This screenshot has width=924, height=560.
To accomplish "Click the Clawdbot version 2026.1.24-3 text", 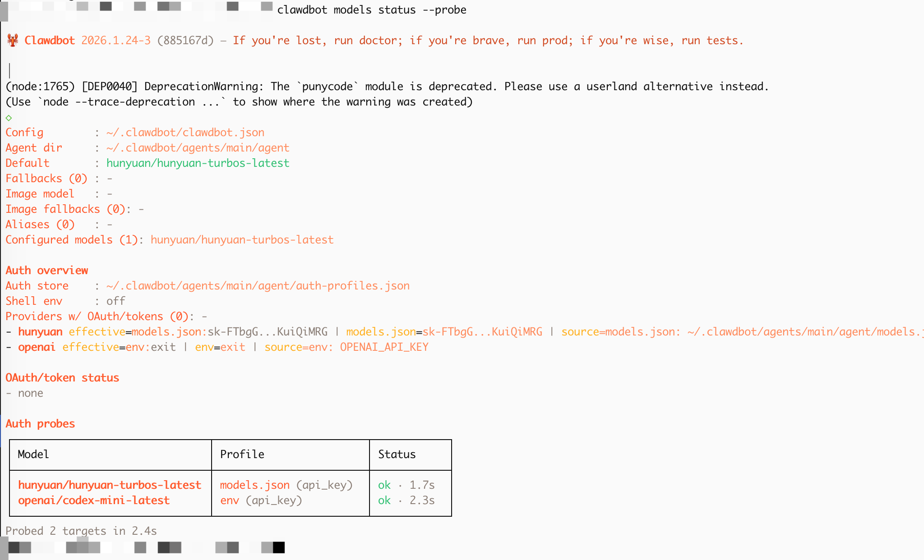I will click(x=116, y=41).
